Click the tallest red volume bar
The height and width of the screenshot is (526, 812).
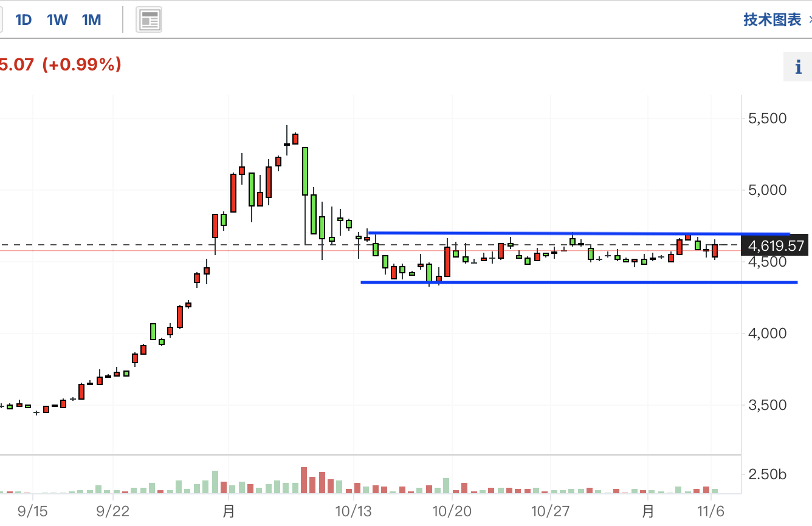point(304,480)
